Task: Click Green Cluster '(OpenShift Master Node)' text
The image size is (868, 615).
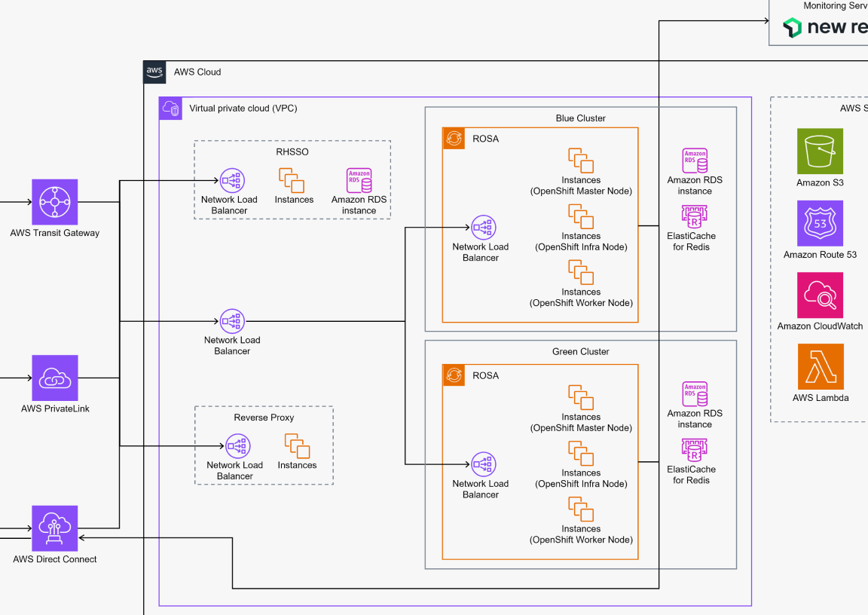Action: [x=581, y=428]
